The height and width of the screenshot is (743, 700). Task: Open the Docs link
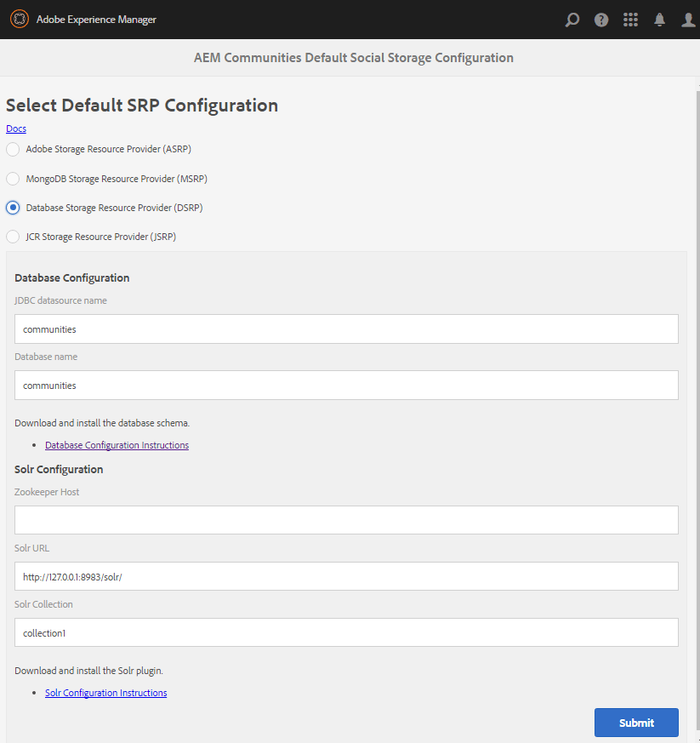16,129
